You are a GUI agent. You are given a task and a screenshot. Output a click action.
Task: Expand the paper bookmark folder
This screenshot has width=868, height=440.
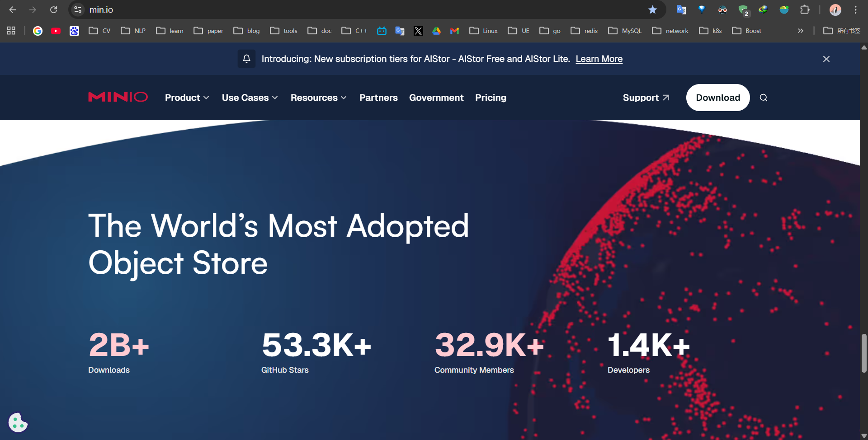208,31
